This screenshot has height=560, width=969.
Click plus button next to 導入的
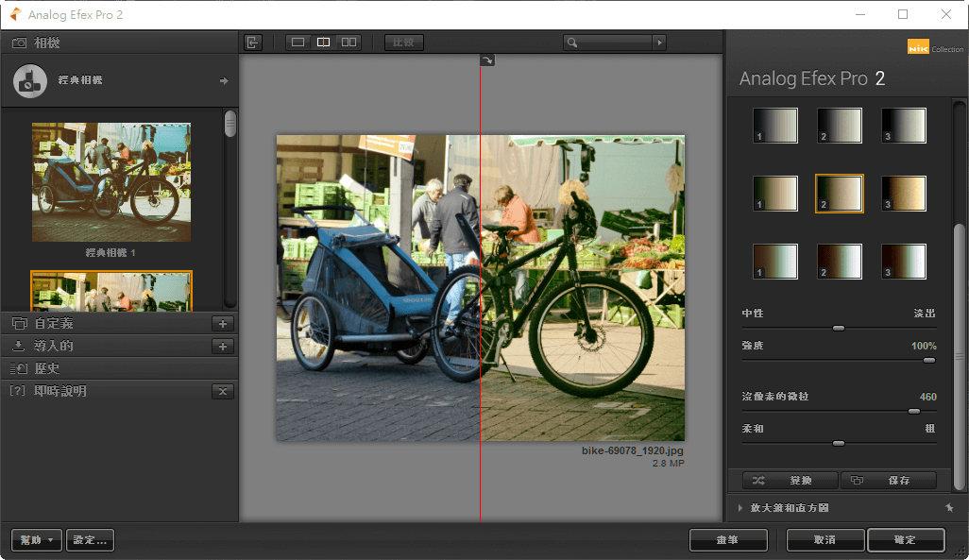(223, 347)
